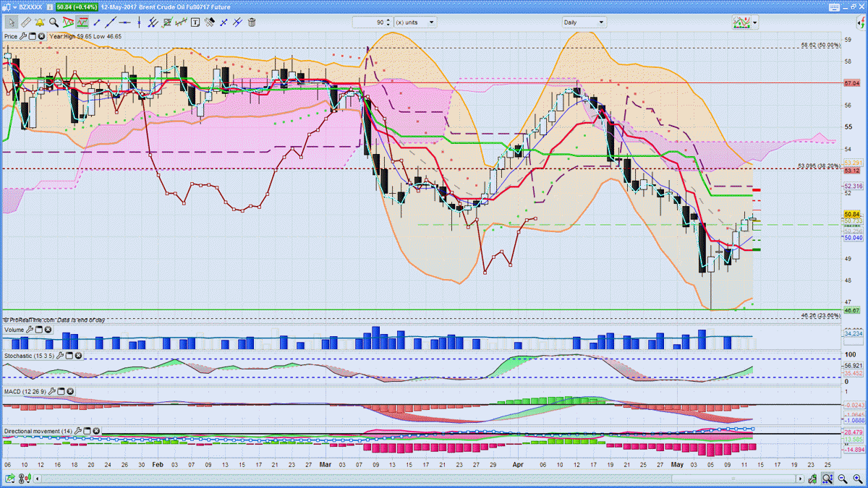Open Volume indicator wrench settings

30,330
